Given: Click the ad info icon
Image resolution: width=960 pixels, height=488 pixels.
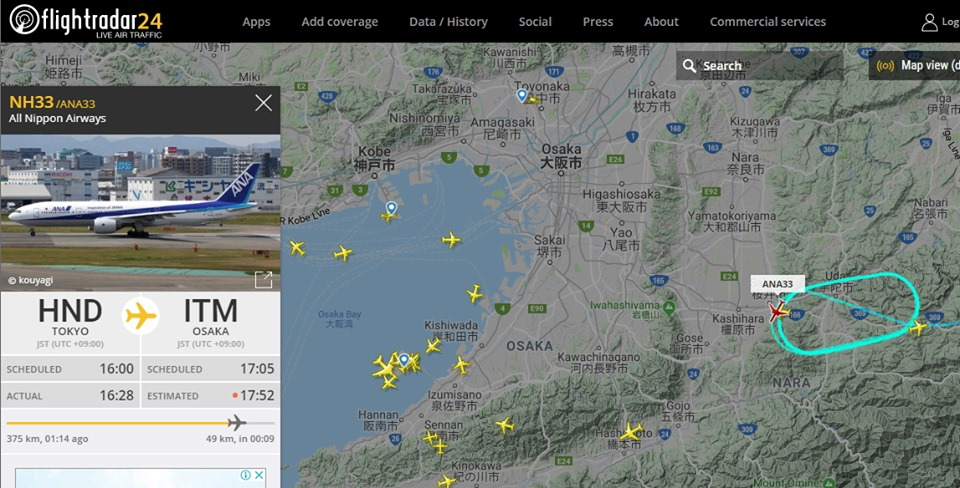Looking at the screenshot, I should click(246, 475).
